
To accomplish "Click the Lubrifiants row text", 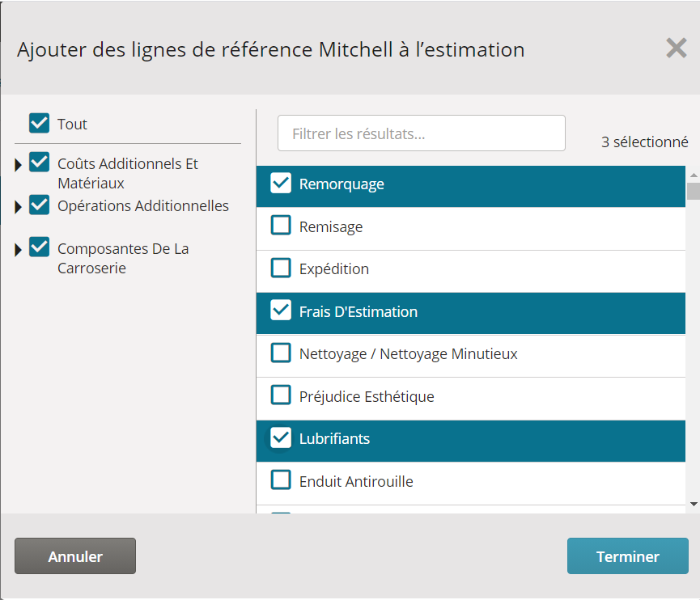I will tap(334, 439).
